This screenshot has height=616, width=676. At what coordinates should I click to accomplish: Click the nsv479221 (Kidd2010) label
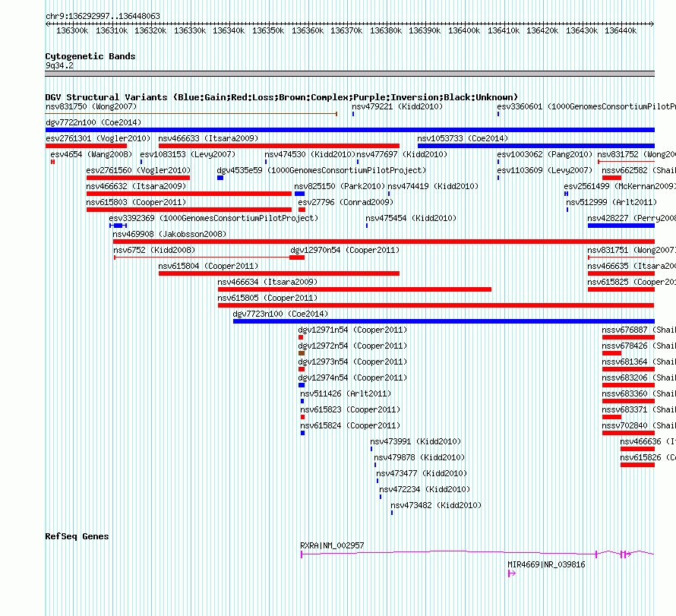click(x=397, y=106)
